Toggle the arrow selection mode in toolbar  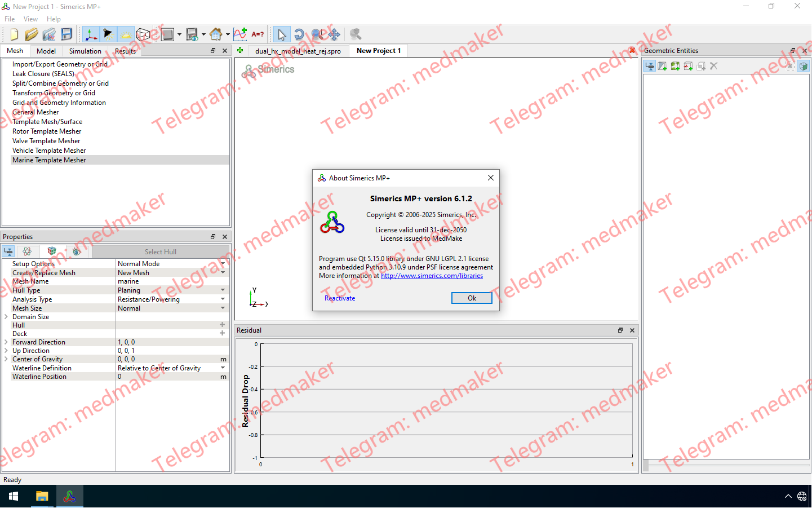281,34
